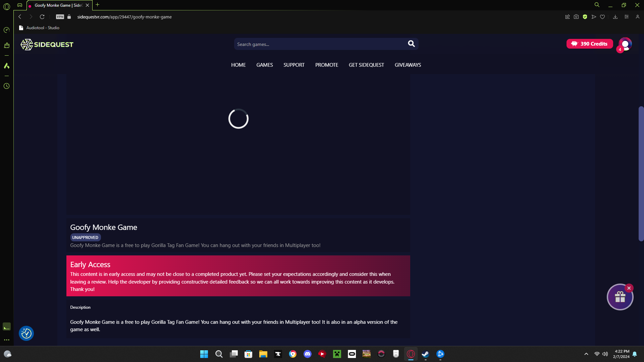Open the profile menu via the avatar
The width and height of the screenshot is (644, 362).
tap(625, 44)
